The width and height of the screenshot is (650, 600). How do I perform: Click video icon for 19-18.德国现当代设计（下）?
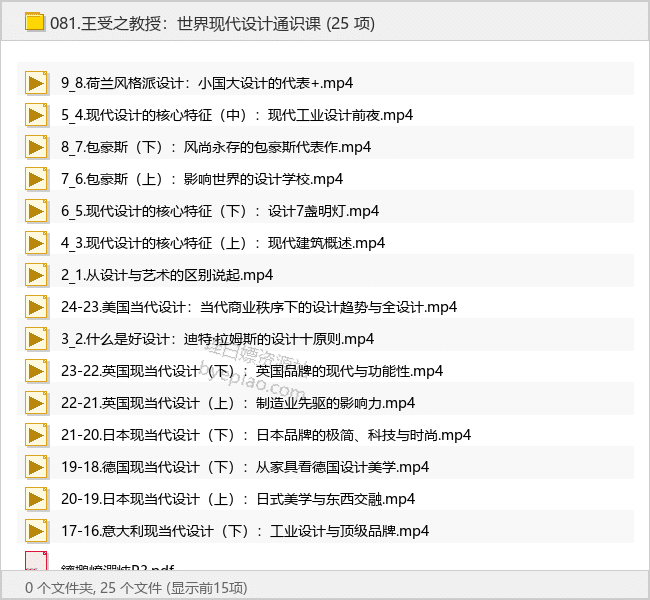[36, 467]
